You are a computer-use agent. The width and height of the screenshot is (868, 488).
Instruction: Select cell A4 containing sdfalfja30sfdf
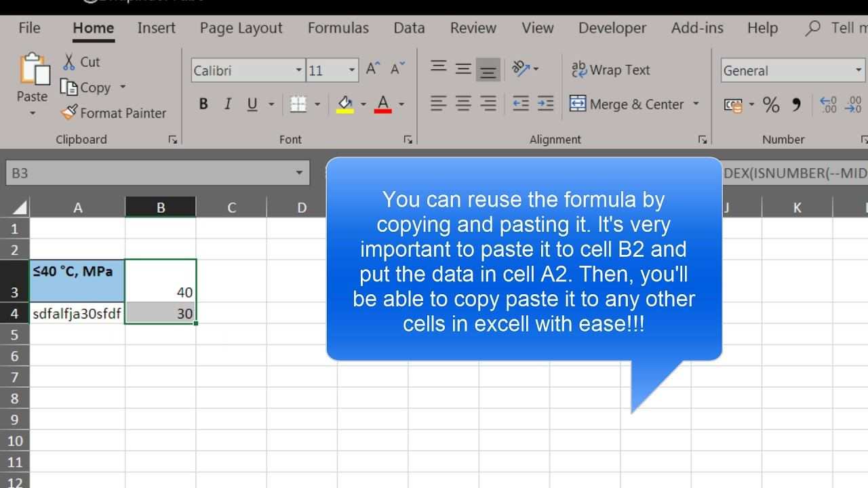(77, 314)
